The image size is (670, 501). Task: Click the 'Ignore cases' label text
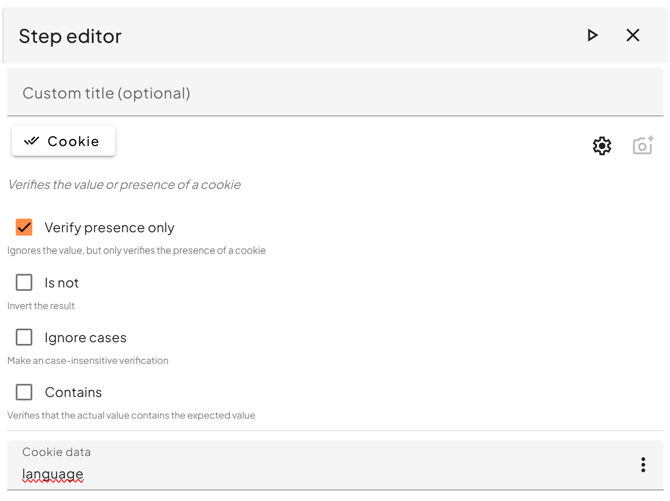coord(85,338)
